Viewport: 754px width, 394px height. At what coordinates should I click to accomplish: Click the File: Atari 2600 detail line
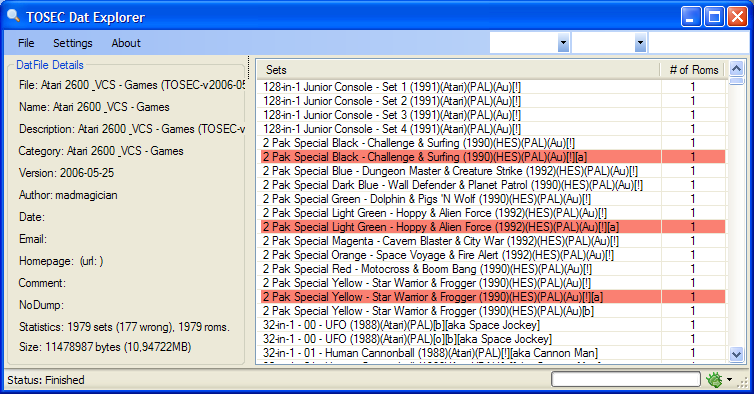click(x=132, y=85)
